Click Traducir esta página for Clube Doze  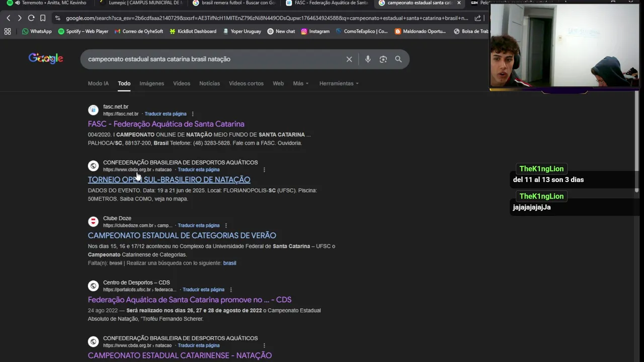coord(199,226)
